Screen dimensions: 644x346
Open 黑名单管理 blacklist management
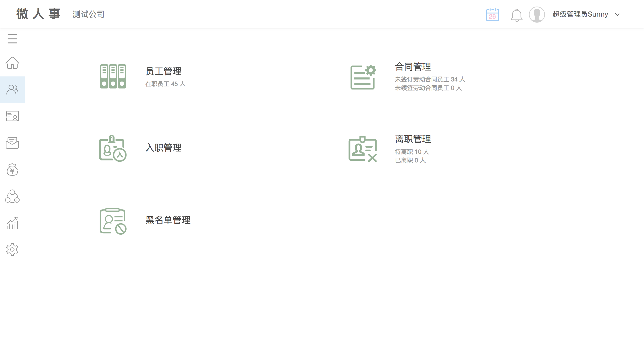pos(168,220)
